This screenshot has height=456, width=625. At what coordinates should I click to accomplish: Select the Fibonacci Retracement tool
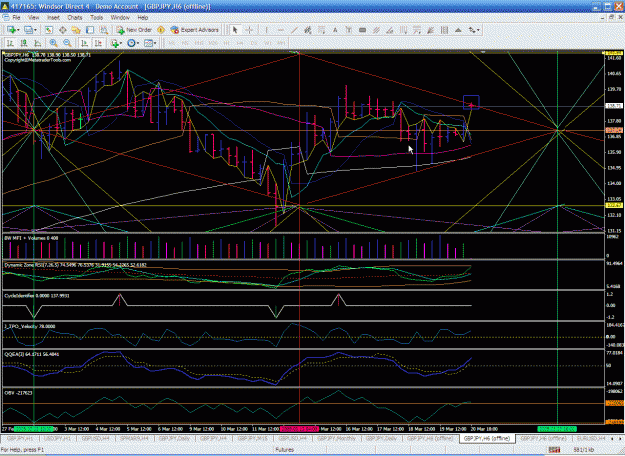click(x=321, y=30)
